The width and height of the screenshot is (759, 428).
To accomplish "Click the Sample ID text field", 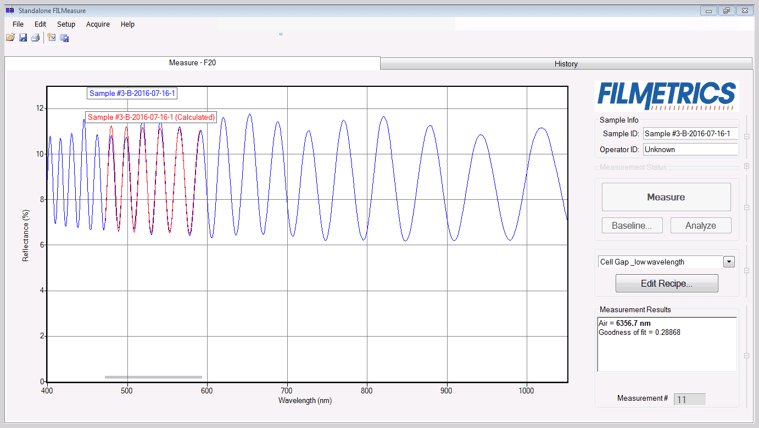I will click(x=689, y=133).
